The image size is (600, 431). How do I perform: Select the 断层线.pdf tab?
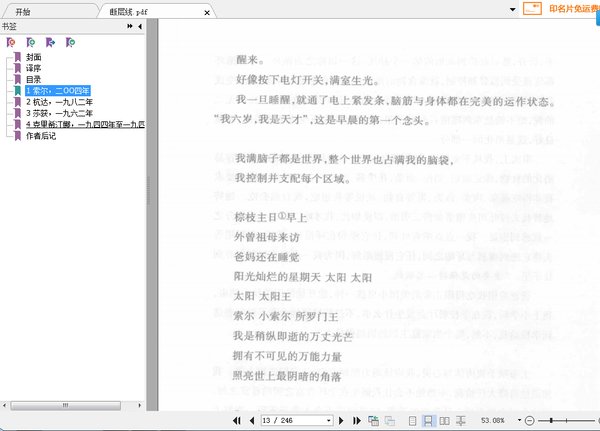click(x=129, y=12)
